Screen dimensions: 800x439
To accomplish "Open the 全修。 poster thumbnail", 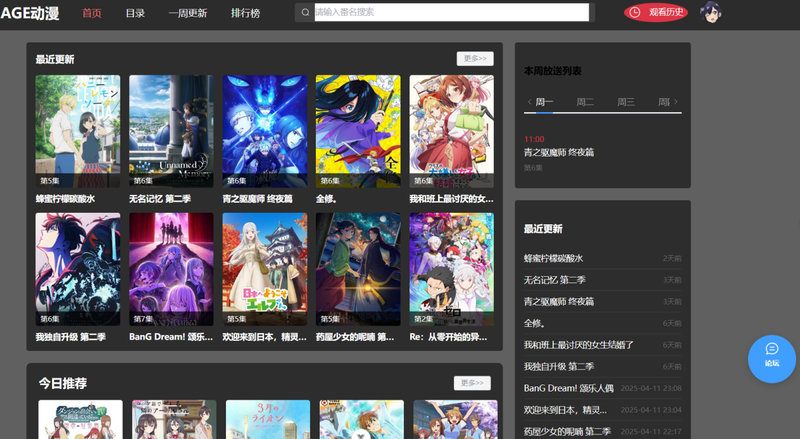I will tap(358, 131).
